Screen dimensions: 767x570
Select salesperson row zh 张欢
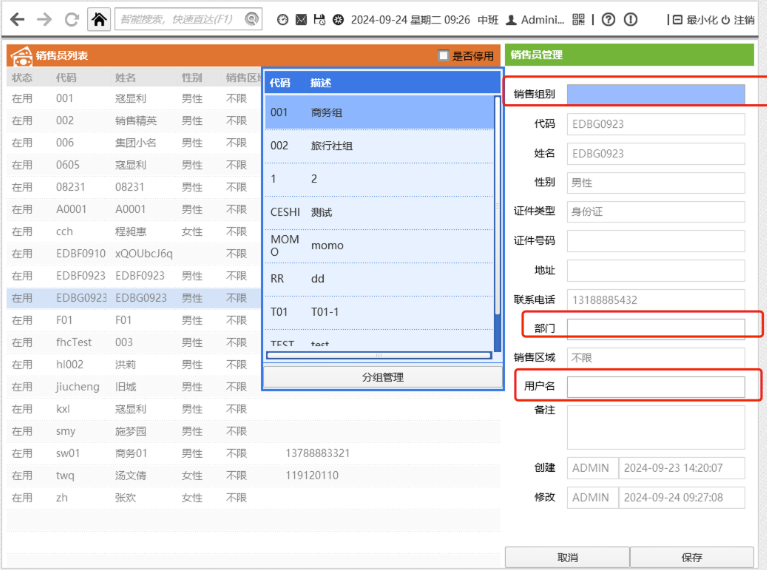point(253,498)
